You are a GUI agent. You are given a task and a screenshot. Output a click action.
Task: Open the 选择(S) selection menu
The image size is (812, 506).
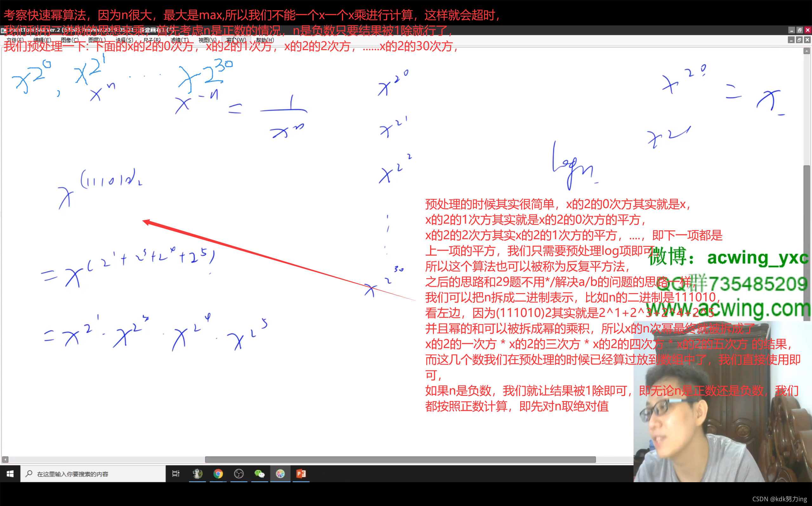[x=124, y=40]
